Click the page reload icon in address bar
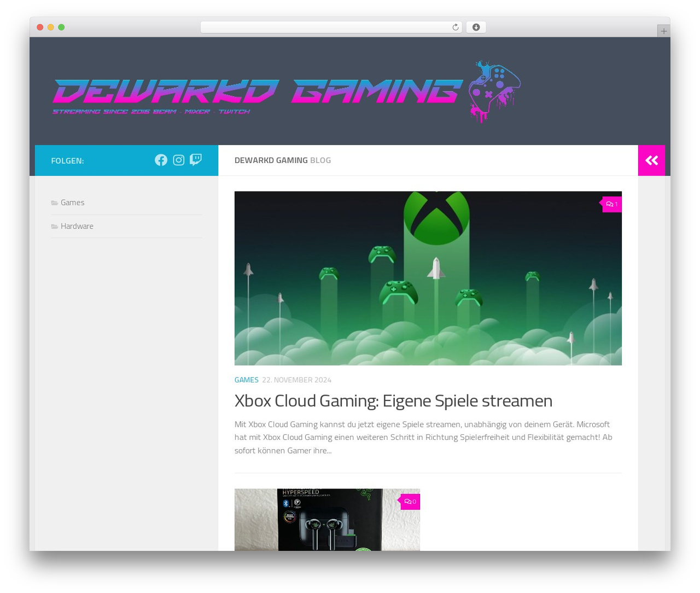Viewport: 700px width, 593px height. 456,27
